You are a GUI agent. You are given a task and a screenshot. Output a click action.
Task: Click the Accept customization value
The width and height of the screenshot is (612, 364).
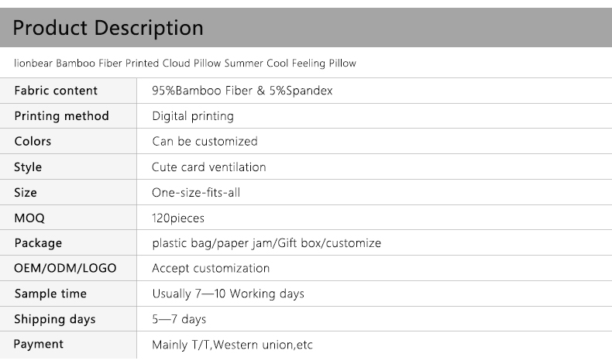(x=211, y=269)
